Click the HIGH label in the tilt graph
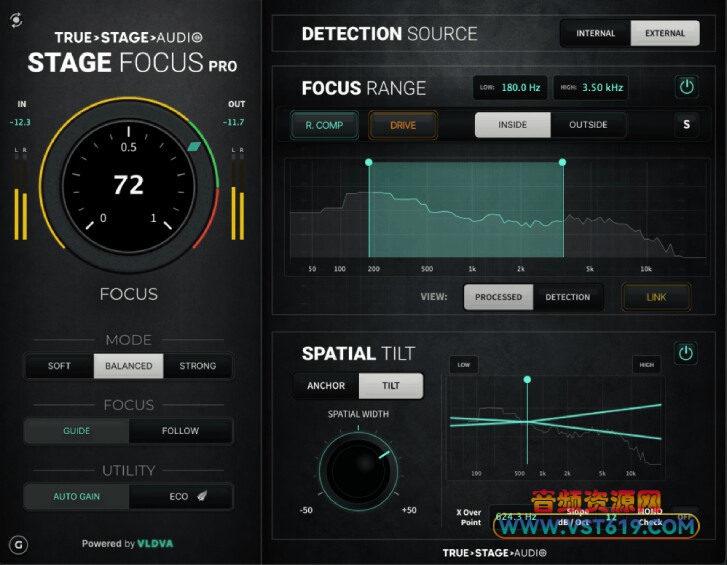727x565 pixels. pyautogui.click(x=647, y=365)
